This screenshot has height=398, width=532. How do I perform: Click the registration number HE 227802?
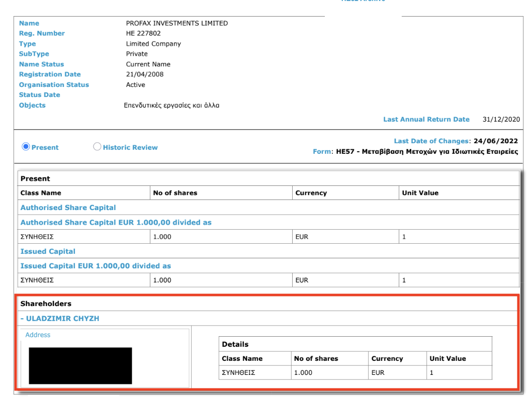143,34
